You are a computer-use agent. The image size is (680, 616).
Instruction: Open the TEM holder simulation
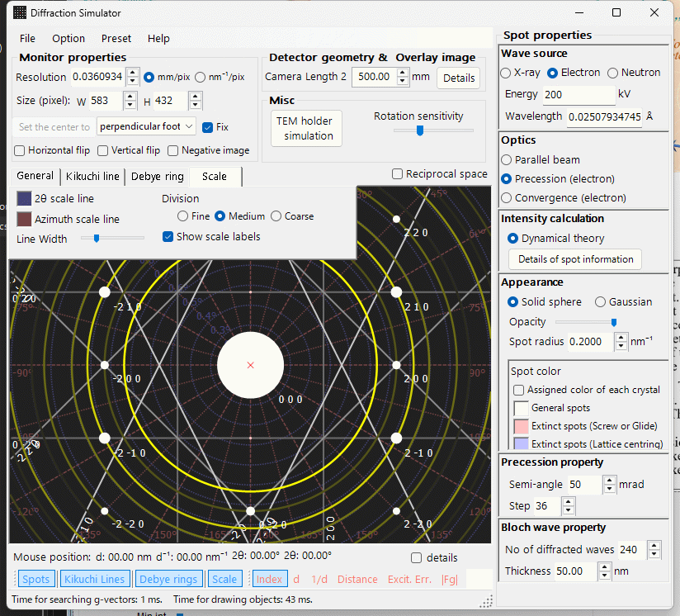(305, 128)
